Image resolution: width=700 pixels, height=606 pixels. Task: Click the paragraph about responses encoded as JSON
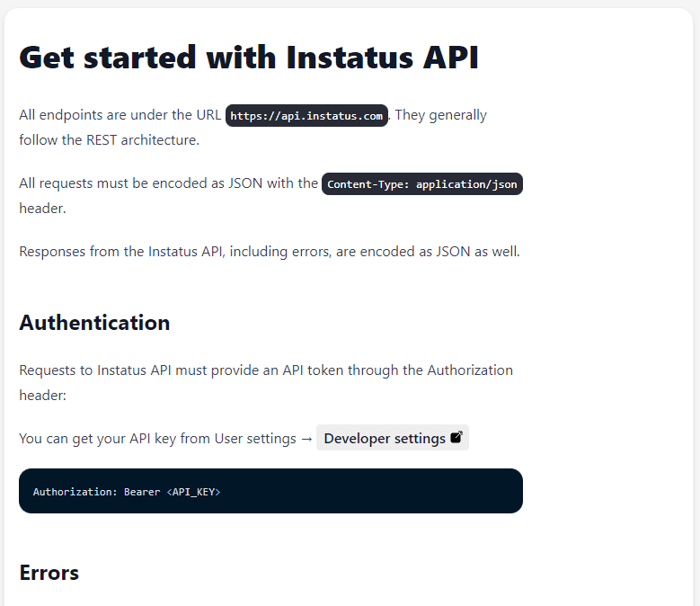coord(270,252)
